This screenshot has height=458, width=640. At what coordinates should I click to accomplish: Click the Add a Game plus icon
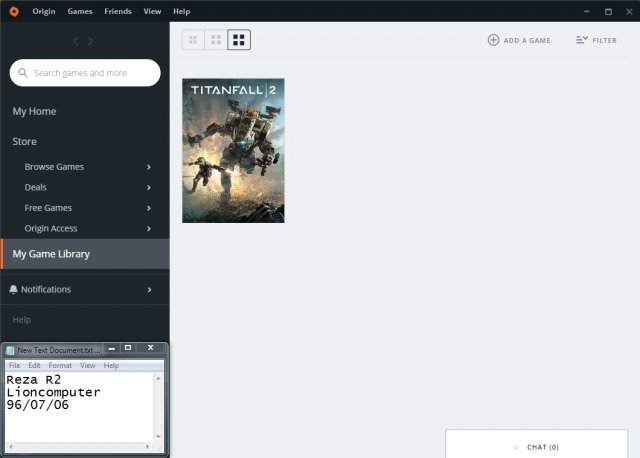click(x=493, y=40)
